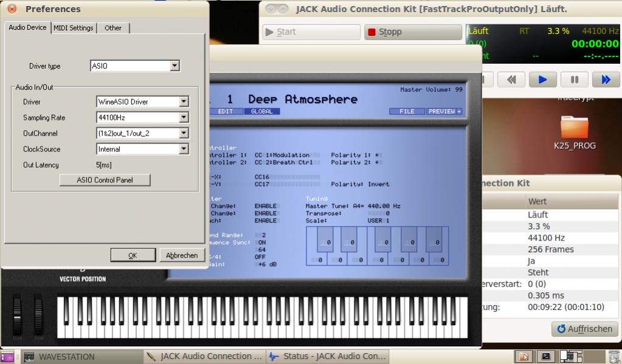Click the ASIO Control Panel button
The width and height of the screenshot is (622, 364).
[105, 180]
